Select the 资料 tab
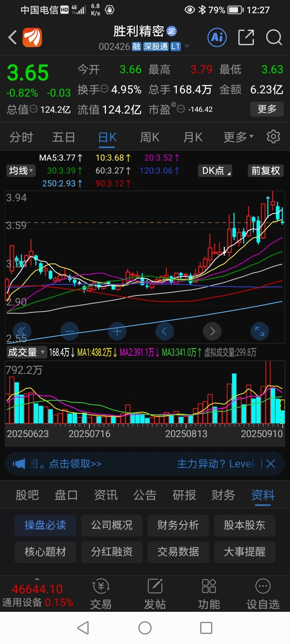 [263, 495]
